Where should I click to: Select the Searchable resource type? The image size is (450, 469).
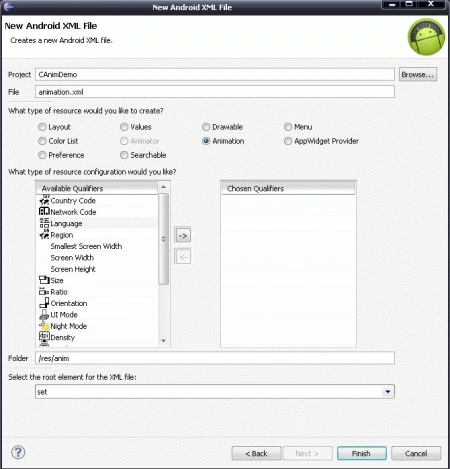click(x=124, y=155)
